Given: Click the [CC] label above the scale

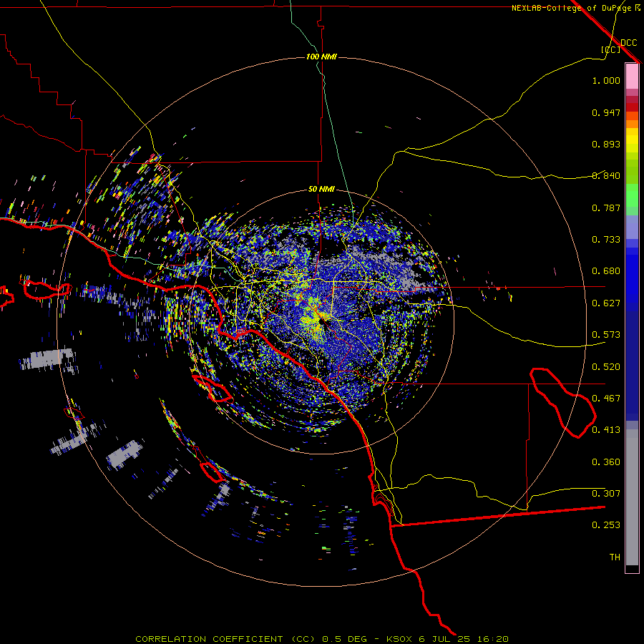Looking at the screenshot, I should 611,49.
